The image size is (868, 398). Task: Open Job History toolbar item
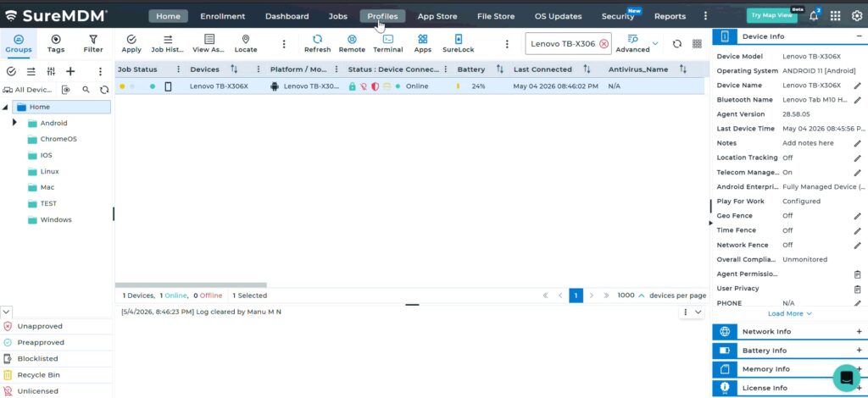pos(168,44)
